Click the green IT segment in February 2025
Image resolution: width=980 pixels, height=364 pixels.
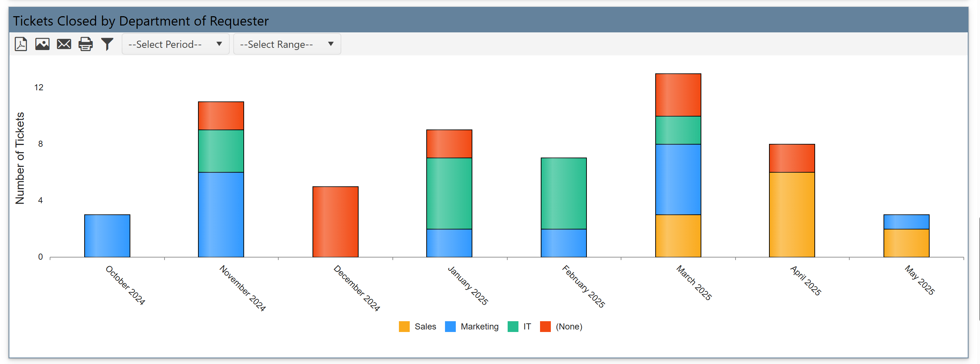coord(563,193)
